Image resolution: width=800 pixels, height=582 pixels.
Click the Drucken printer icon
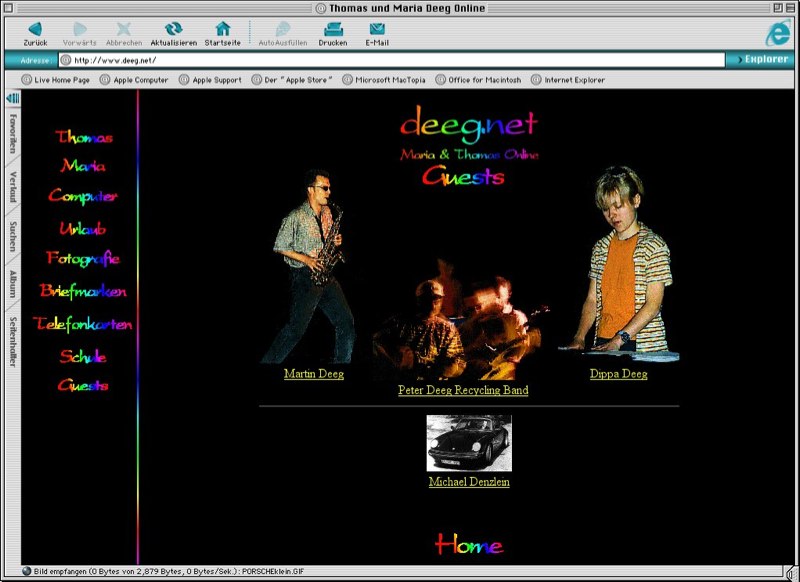[x=333, y=29]
